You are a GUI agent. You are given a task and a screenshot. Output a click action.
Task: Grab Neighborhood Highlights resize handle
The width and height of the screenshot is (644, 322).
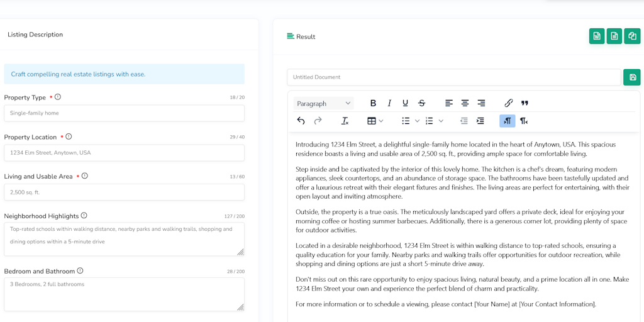click(x=240, y=252)
